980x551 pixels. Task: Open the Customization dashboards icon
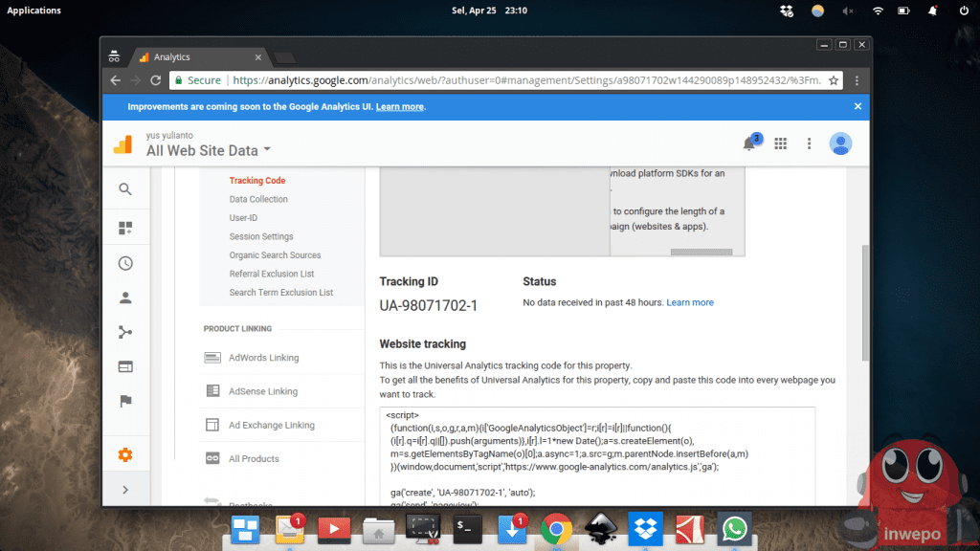[125, 228]
